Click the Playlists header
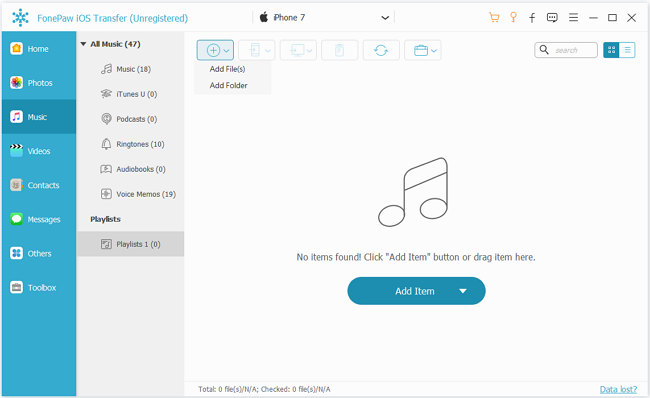The width and height of the screenshot is (650, 398). coord(105,219)
